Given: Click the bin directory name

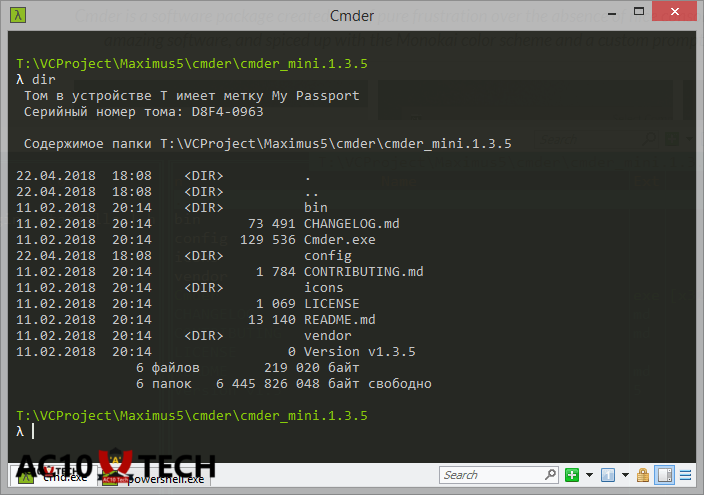Looking at the screenshot, I should [x=316, y=208].
